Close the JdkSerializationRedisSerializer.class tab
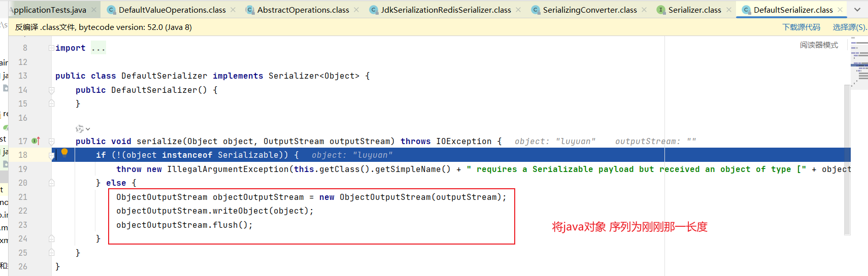Screen dimensions: 868x276 coord(518,10)
